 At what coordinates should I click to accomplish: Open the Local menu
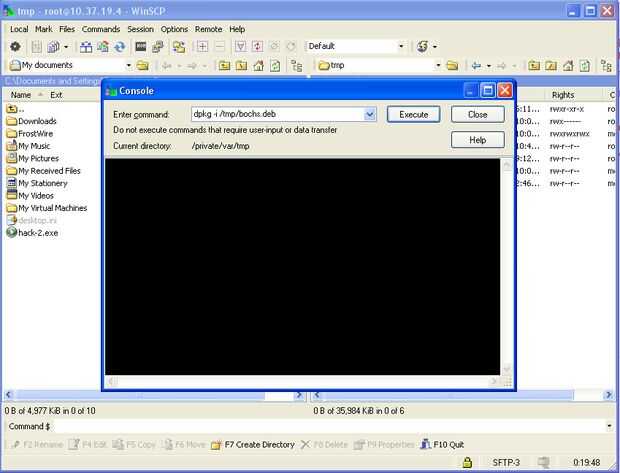coord(19,29)
